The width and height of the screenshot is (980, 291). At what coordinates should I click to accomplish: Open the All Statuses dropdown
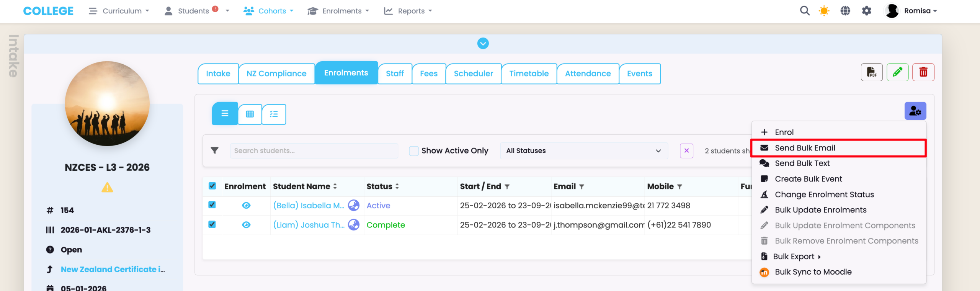(583, 151)
